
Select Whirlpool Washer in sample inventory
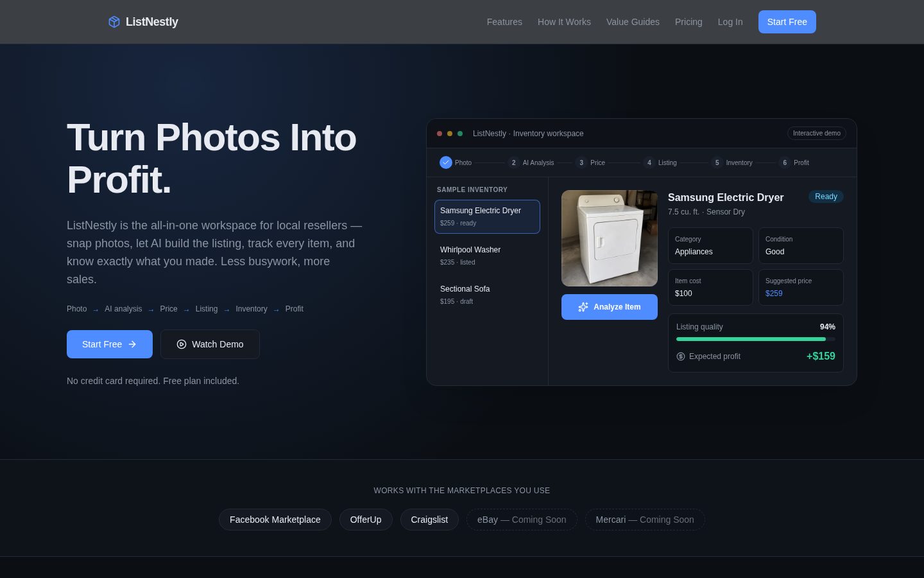tap(487, 256)
